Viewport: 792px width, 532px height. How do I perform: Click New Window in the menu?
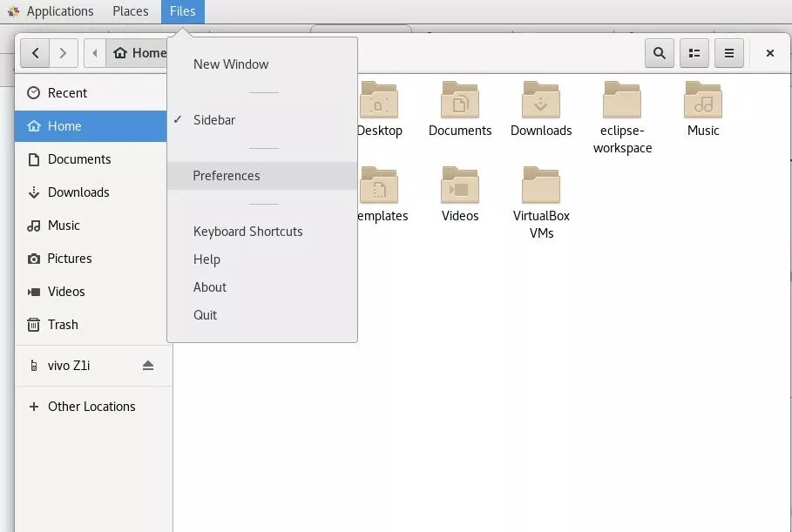[x=231, y=64]
